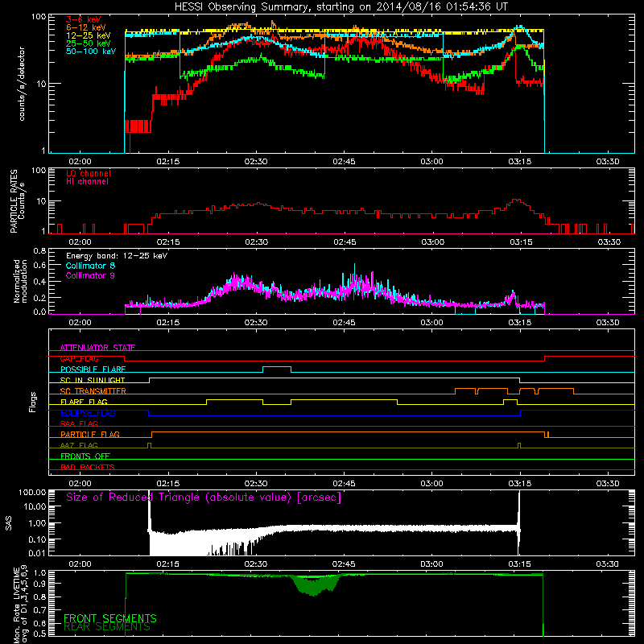644x644 pixels.
Task: Click the SAS spike at 03:15
Action: click(519, 522)
